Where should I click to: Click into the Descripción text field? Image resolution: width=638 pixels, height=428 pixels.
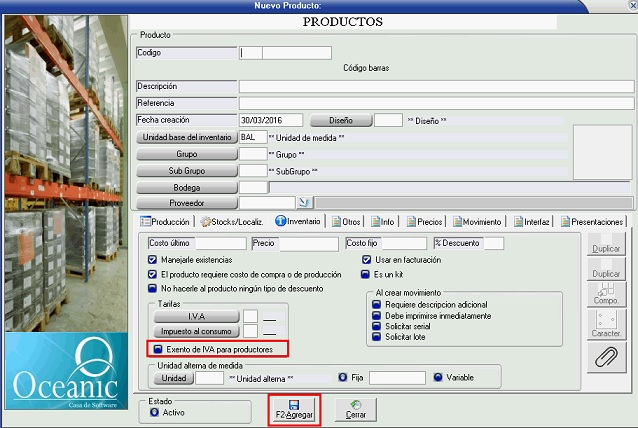pyautogui.click(x=435, y=86)
